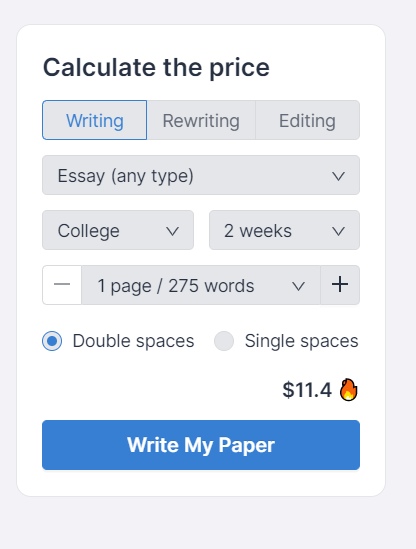Click the $11.4 price amount

click(307, 390)
